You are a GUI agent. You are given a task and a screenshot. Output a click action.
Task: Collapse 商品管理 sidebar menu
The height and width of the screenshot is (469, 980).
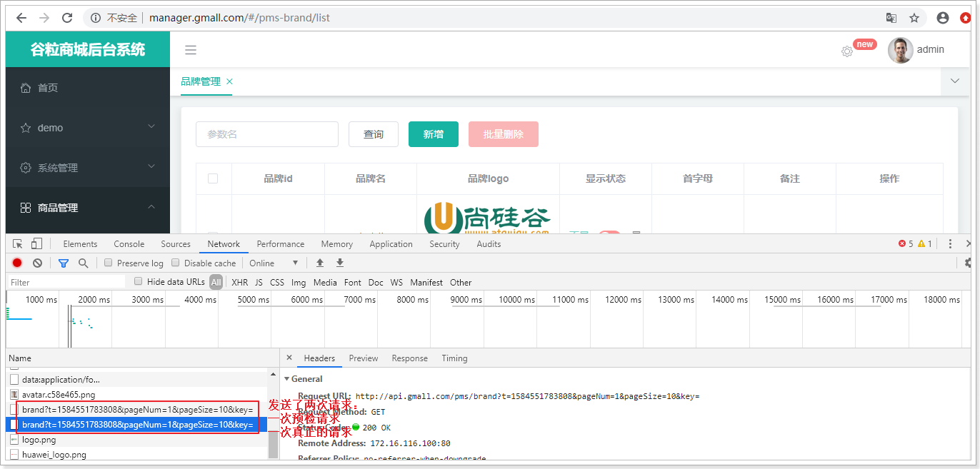(x=88, y=208)
